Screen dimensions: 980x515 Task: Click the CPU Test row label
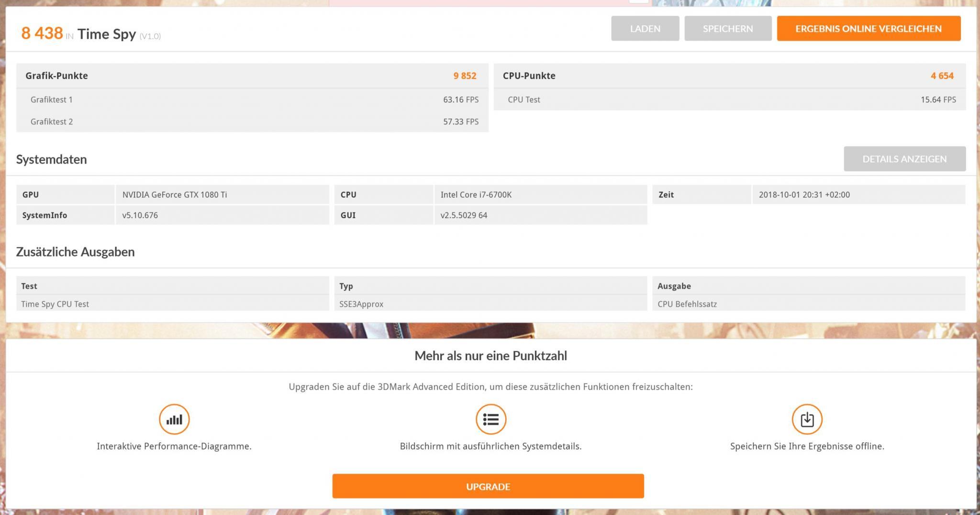(x=524, y=99)
